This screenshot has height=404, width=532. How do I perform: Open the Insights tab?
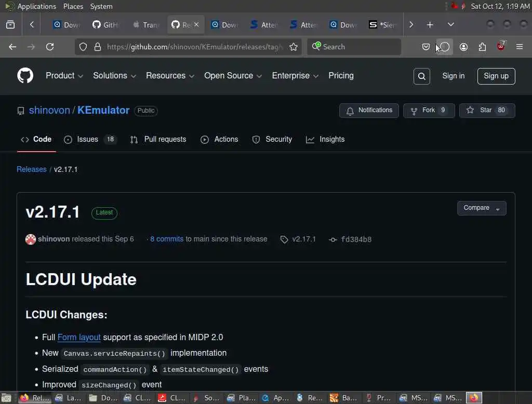325,139
